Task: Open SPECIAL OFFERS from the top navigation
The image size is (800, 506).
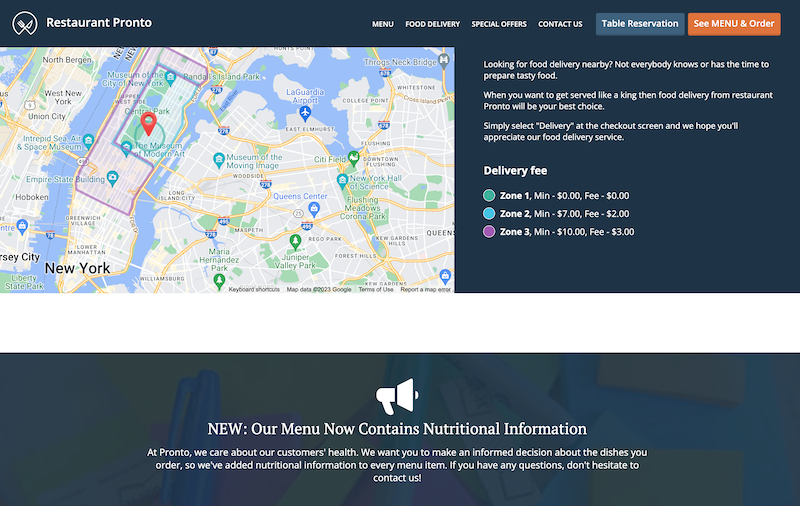Action: (x=499, y=24)
